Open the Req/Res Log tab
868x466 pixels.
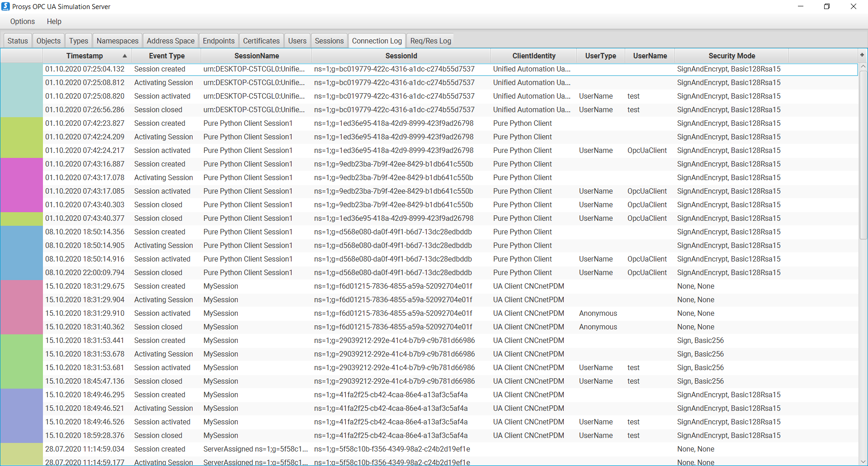pos(430,40)
